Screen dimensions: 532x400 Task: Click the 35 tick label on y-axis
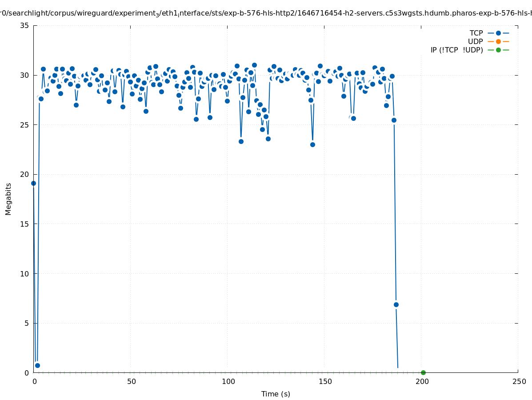coord(25,25)
